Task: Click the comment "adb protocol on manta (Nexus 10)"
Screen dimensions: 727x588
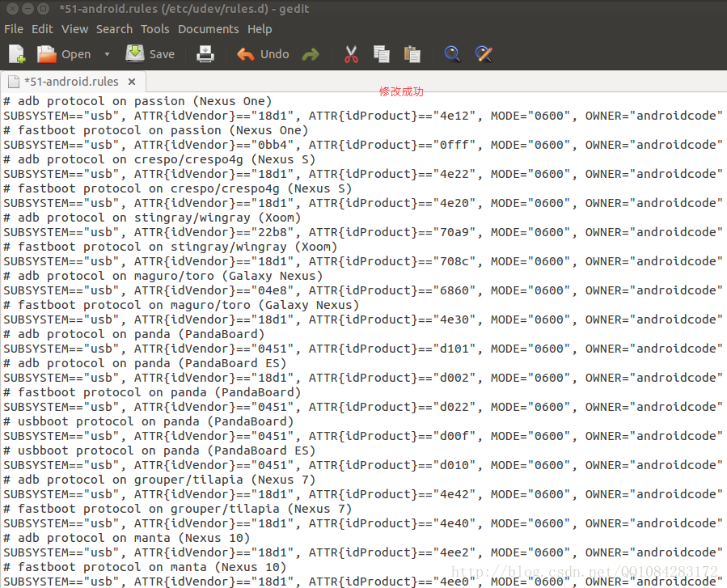Action: click(x=134, y=538)
